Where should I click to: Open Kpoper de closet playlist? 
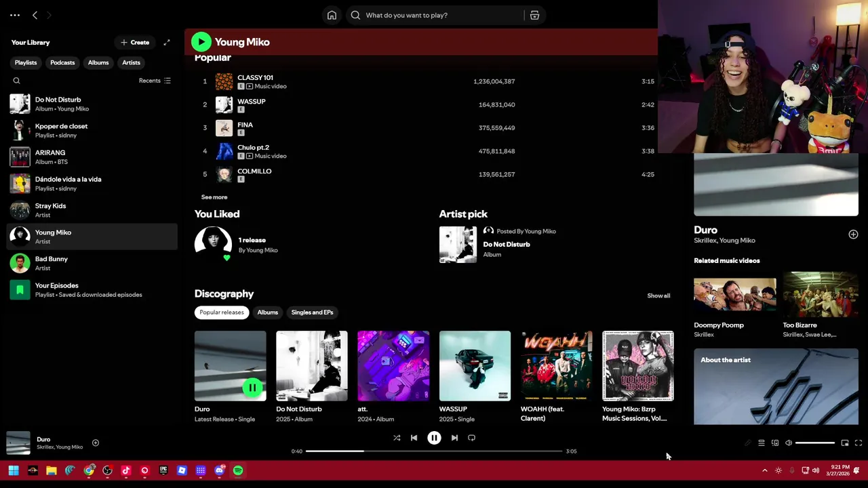click(92, 130)
